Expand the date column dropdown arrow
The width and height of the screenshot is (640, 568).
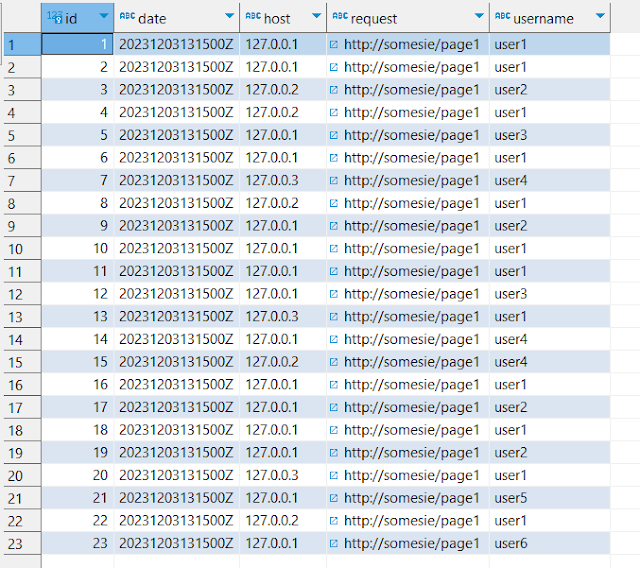(229, 17)
